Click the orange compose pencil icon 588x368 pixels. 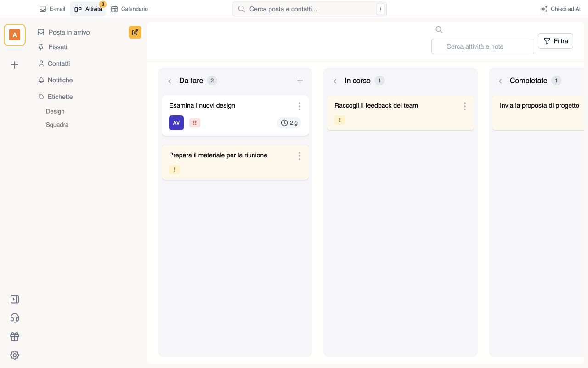tap(135, 32)
